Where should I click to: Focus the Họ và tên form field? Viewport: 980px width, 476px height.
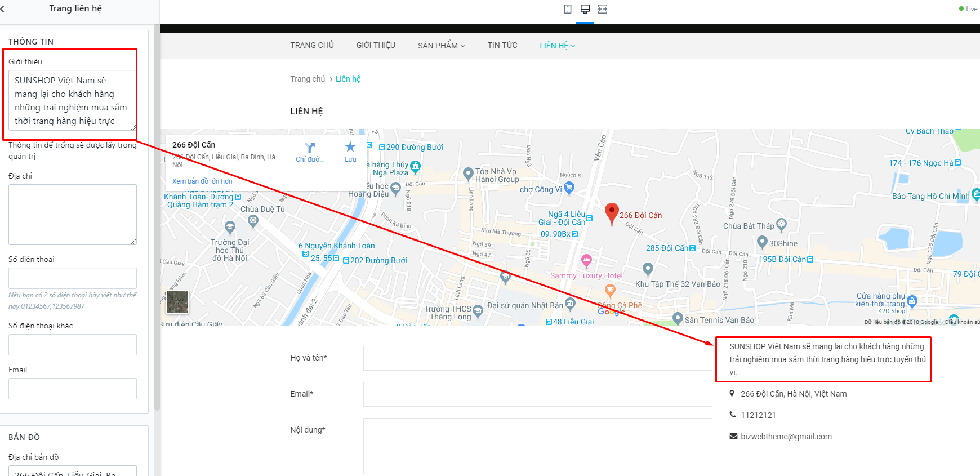(x=537, y=358)
